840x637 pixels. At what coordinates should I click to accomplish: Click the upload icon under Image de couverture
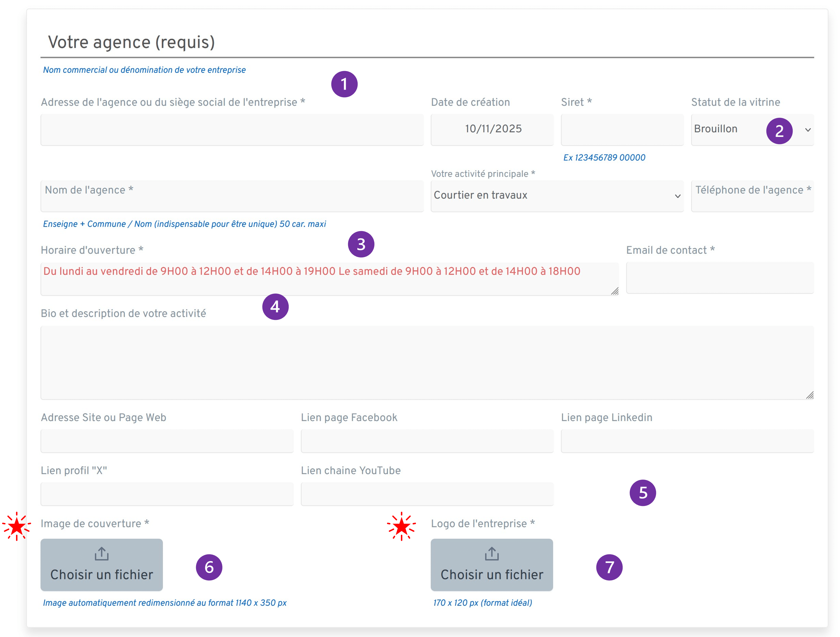pyautogui.click(x=101, y=554)
